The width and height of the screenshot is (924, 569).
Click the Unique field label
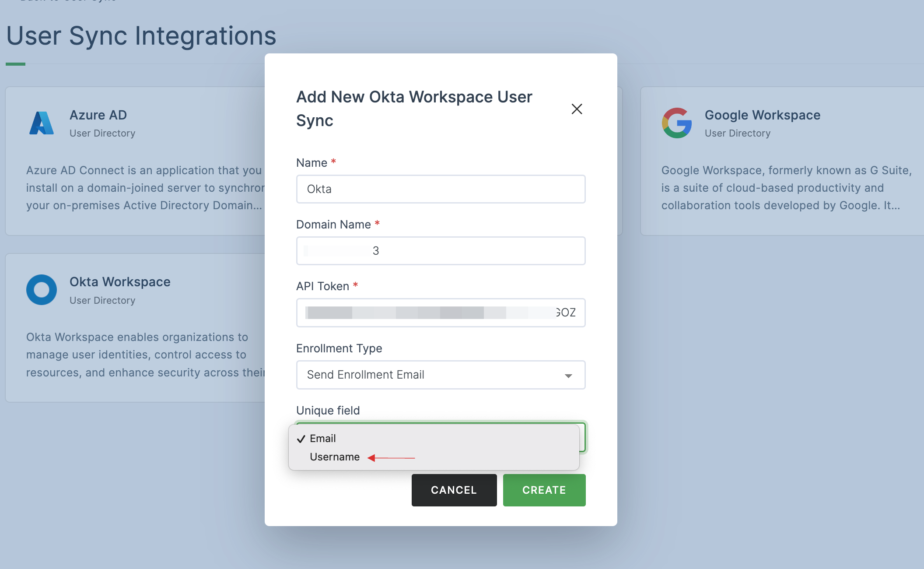point(328,411)
